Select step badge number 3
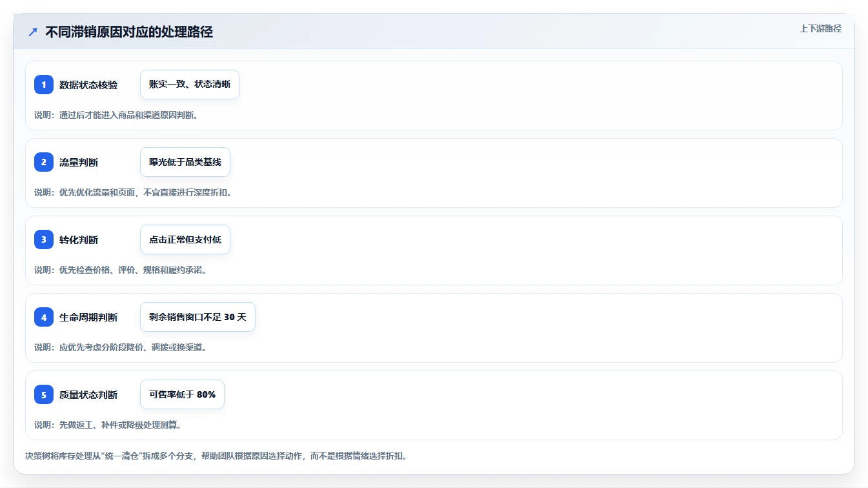 pyautogui.click(x=44, y=239)
